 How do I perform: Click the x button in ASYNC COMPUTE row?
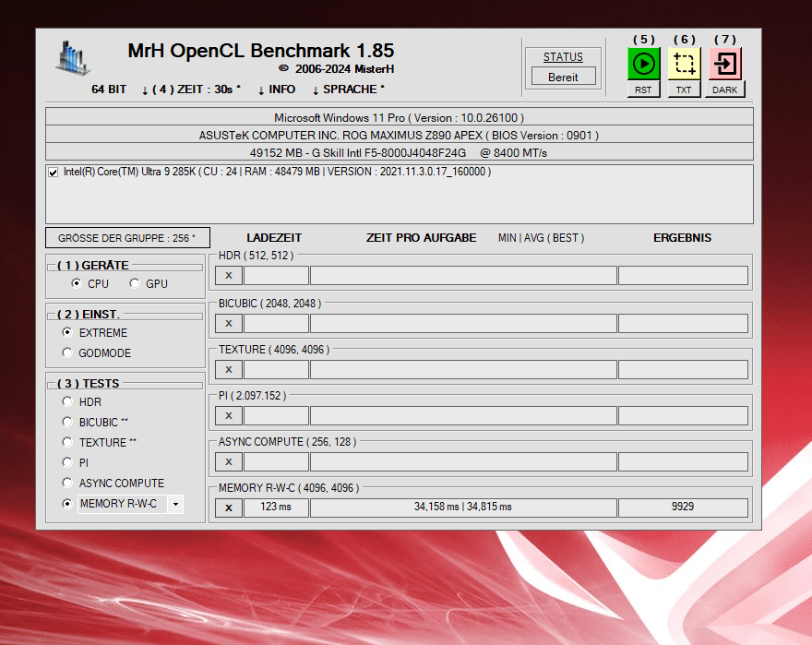pyautogui.click(x=229, y=461)
